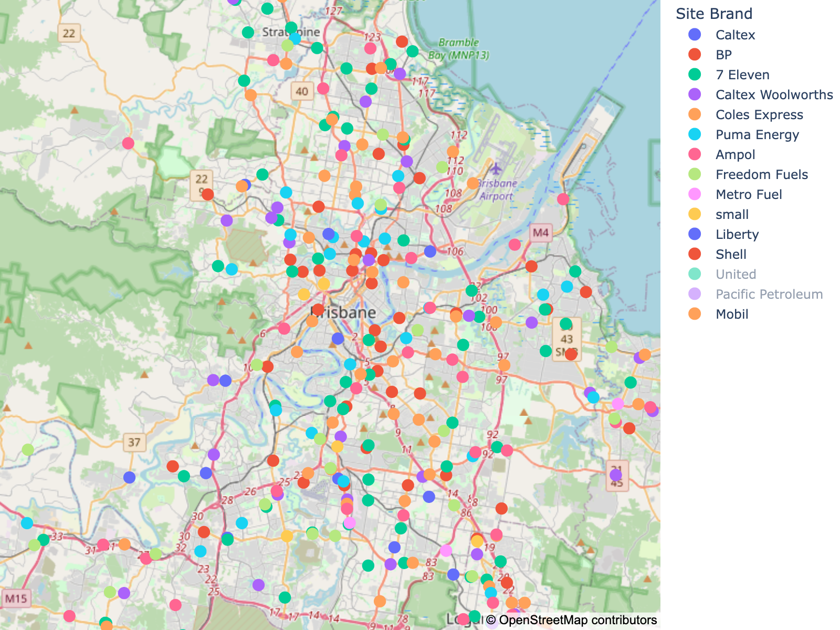
Task: Hide Shell sites in legend
Action: pyautogui.click(x=730, y=255)
